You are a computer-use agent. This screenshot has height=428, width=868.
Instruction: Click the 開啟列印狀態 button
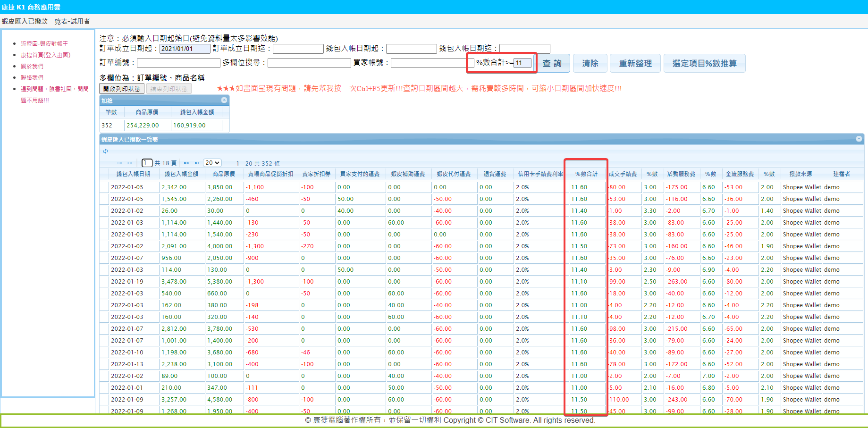tap(122, 89)
